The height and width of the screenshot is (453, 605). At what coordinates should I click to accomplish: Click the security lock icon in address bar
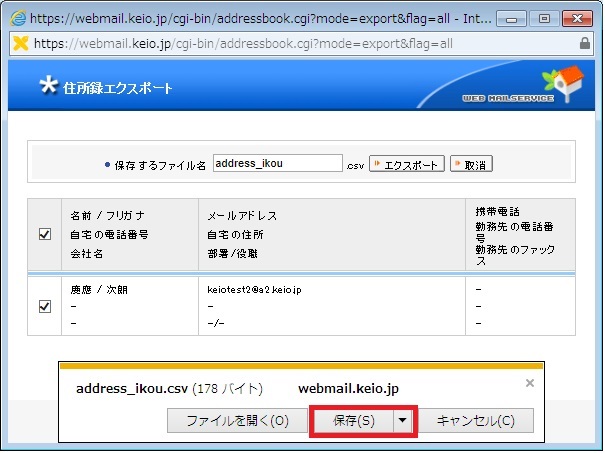tap(585, 44)
